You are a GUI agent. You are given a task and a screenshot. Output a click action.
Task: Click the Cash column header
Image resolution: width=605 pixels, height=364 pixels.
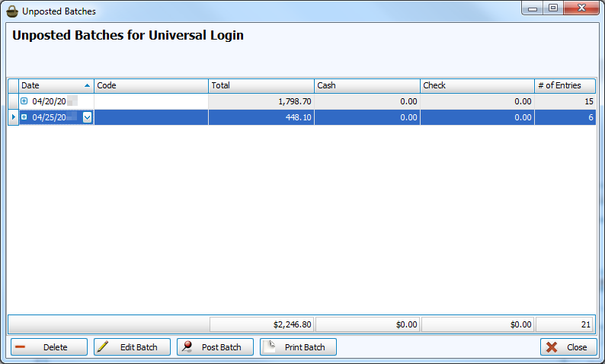367,86
